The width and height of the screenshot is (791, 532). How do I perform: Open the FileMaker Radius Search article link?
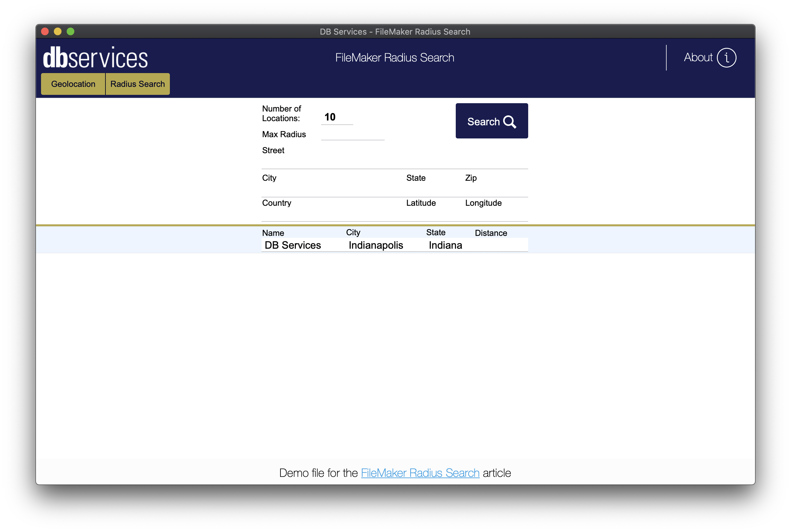[420, 473]
